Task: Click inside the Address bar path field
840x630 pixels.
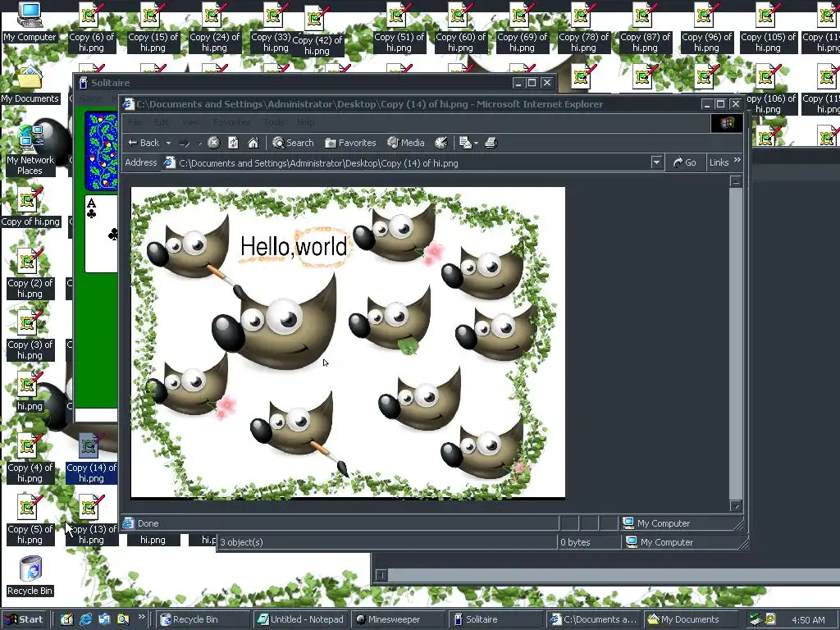Action: (405, 163)
